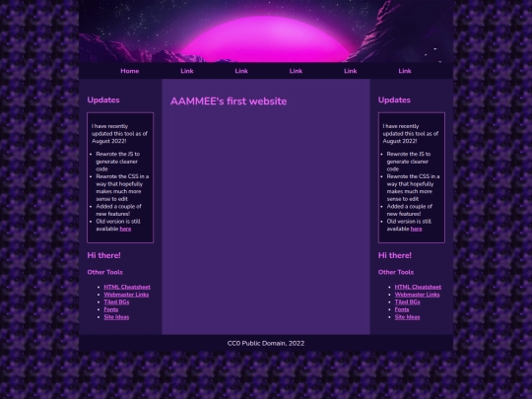Click 'I have recently updated this tool' paragraph in left box
Viewport: 532px width, 399px height.
(119, 134)
